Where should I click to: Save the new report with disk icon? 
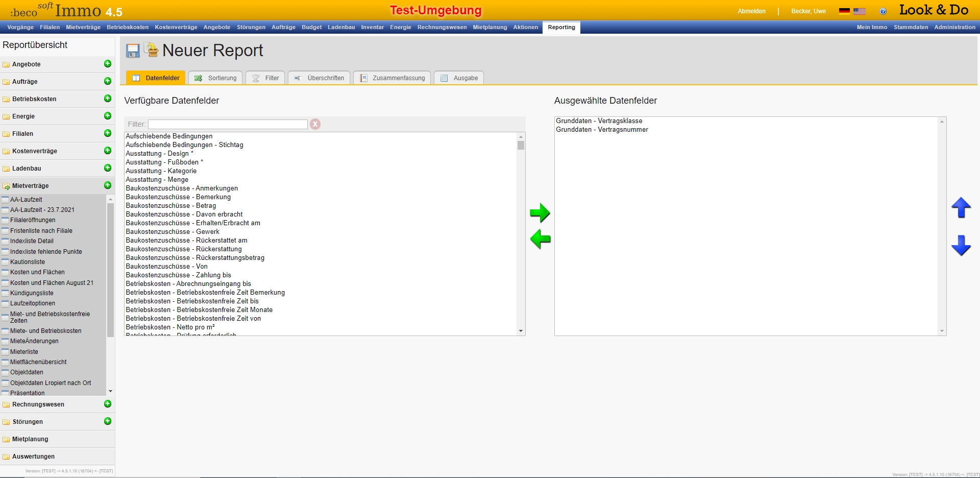[133, 50]
